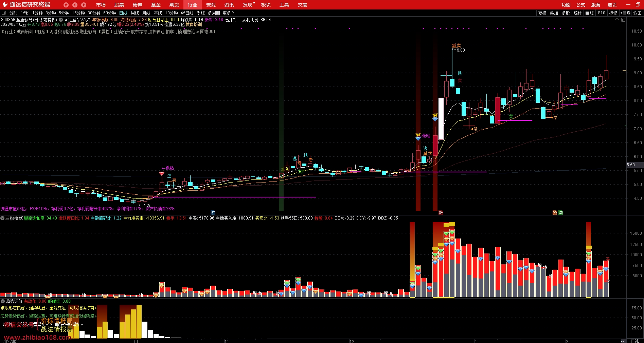Go back with the left arrow icon
This screenshot has height=343, width=644.
[x=75, y=5]
